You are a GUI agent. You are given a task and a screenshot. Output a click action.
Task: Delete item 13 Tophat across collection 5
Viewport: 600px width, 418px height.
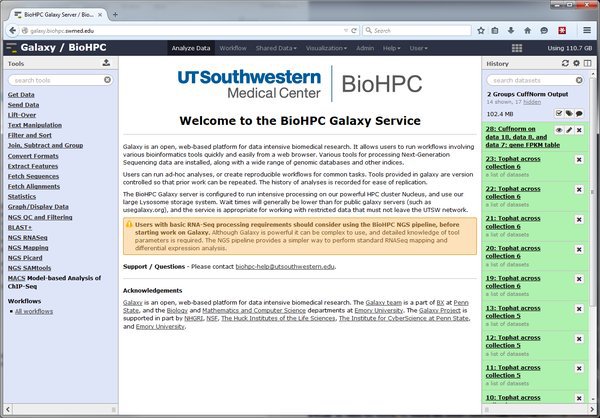tap(579, 309)
